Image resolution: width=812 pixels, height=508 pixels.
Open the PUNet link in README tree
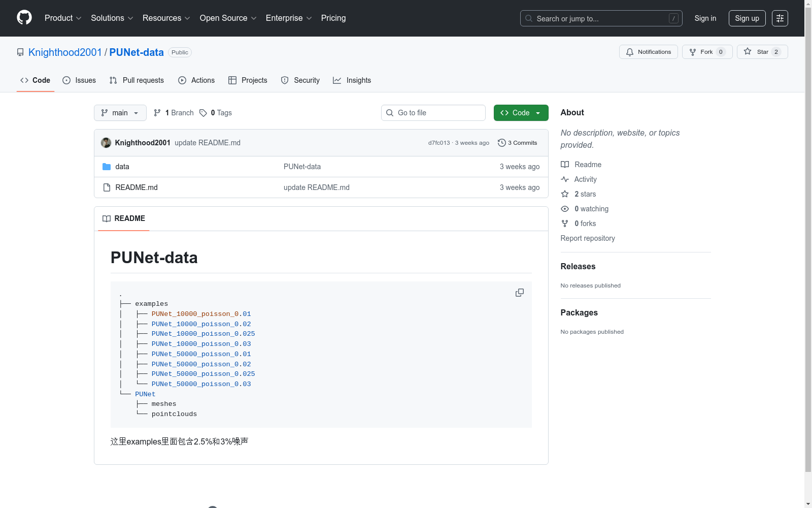[x=145, y=394]
